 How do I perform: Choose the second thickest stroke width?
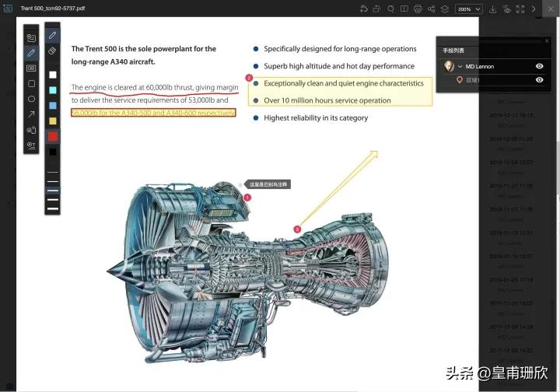tap(53, 200)
